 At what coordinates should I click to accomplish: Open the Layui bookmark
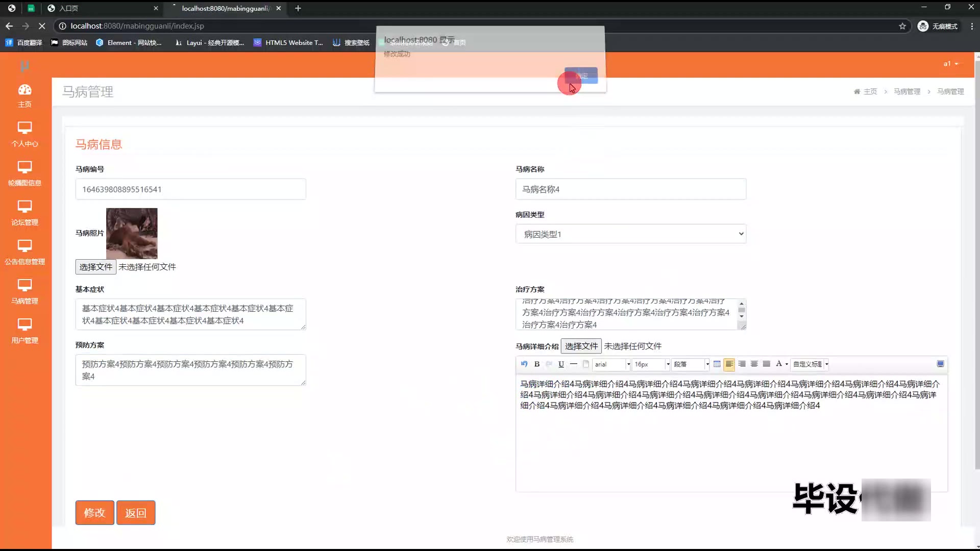coord(209,42)
